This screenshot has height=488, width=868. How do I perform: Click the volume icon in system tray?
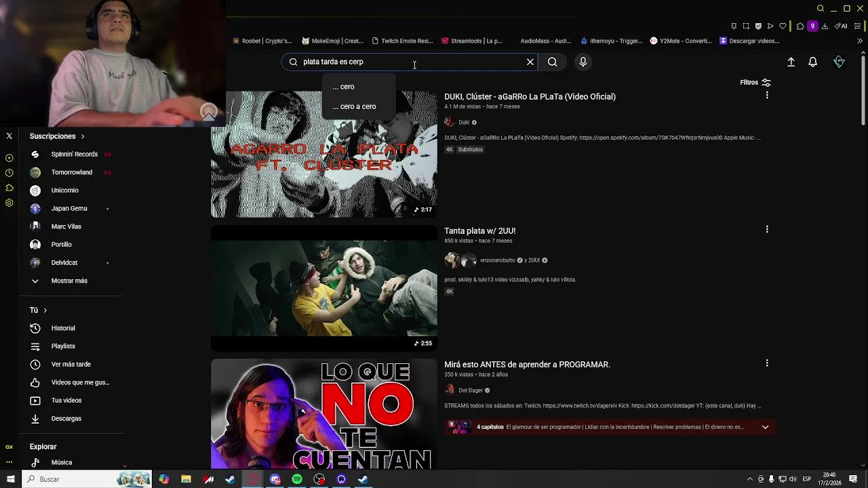(793, 479)
